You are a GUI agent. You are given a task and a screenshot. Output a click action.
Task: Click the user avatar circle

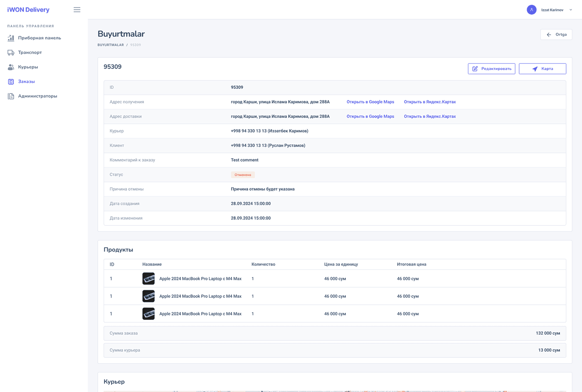tap(532, 10)
